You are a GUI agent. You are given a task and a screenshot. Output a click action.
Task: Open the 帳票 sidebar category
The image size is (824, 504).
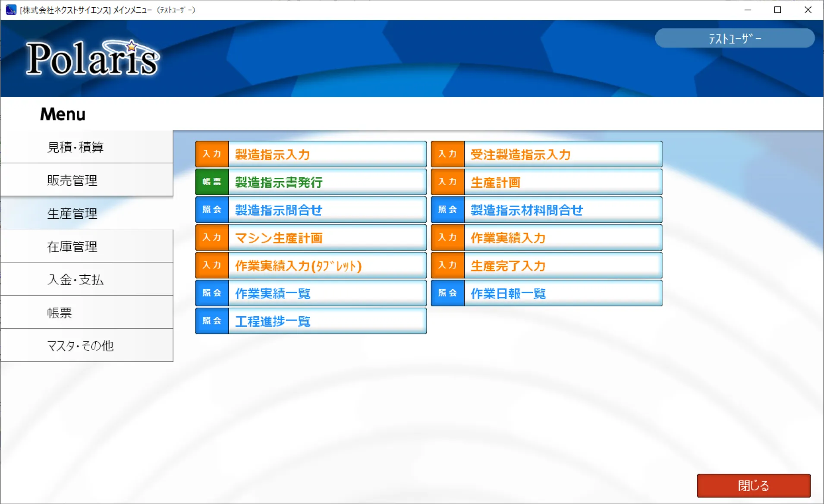point(87,313)
